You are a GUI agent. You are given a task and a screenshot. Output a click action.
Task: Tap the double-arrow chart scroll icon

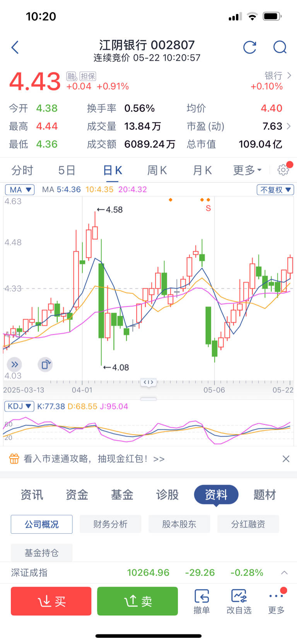[x=15, y=364]
